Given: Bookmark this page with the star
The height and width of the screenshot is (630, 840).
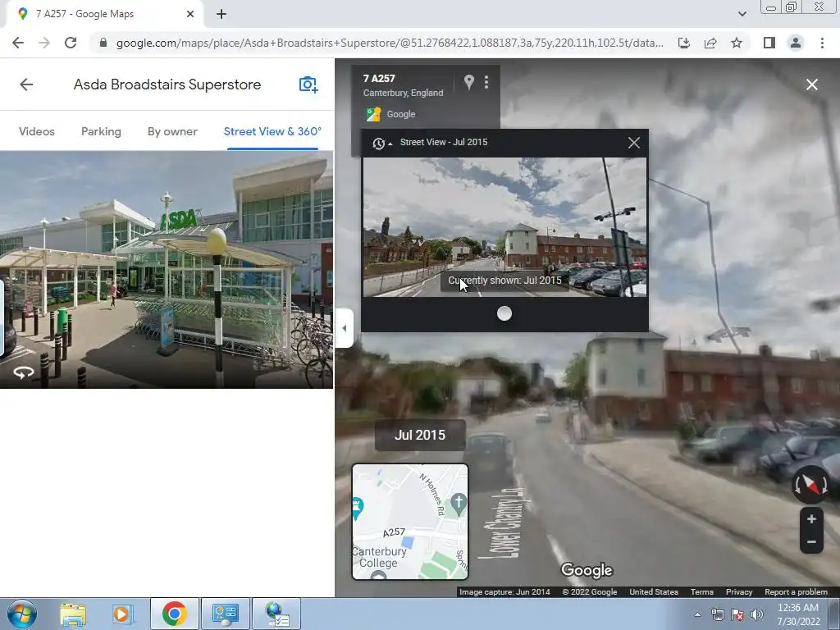Looking at the screenshot, I should [x=737, y=43].
